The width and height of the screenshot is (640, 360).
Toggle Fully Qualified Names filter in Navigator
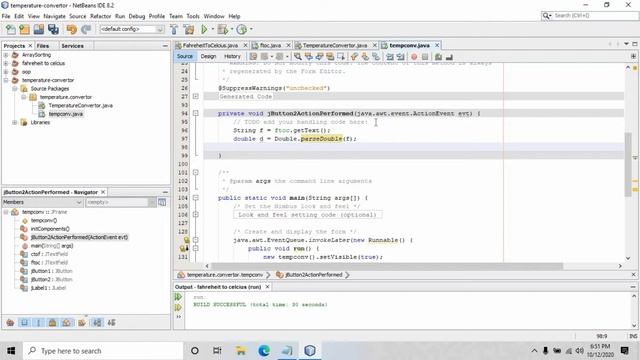click(x=82, y=323)
